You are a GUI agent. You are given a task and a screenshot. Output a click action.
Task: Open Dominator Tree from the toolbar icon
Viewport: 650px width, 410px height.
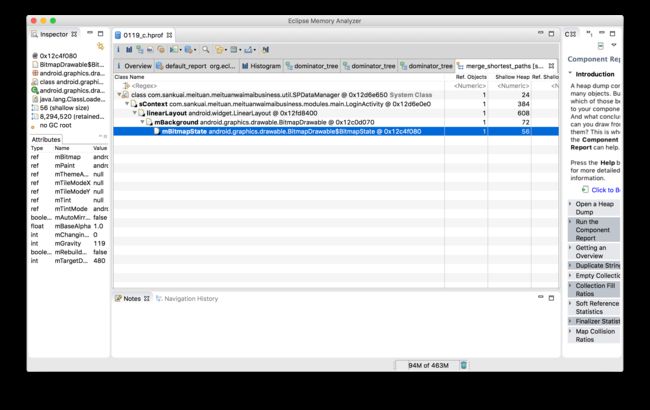140,50
